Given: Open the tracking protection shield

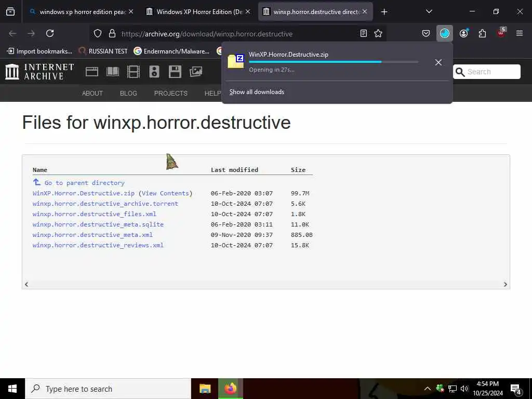Looking at the screenshot, I should [x=98, y=34].
